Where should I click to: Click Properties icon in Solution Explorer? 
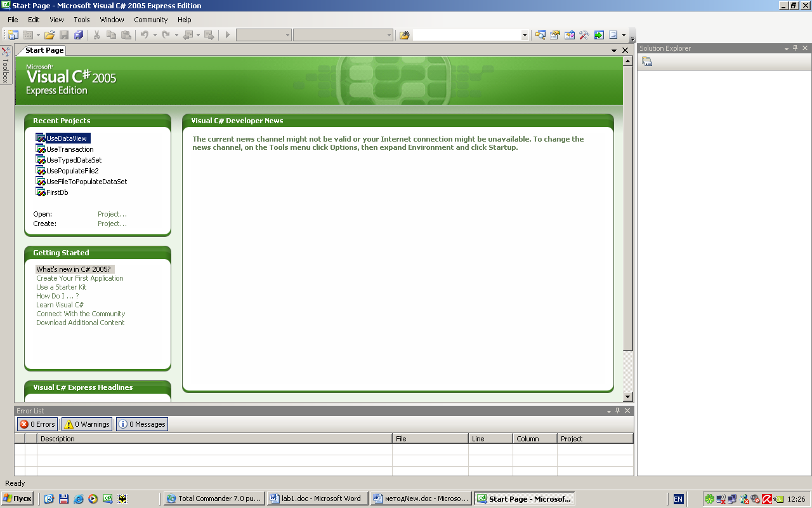coord(647,62)
